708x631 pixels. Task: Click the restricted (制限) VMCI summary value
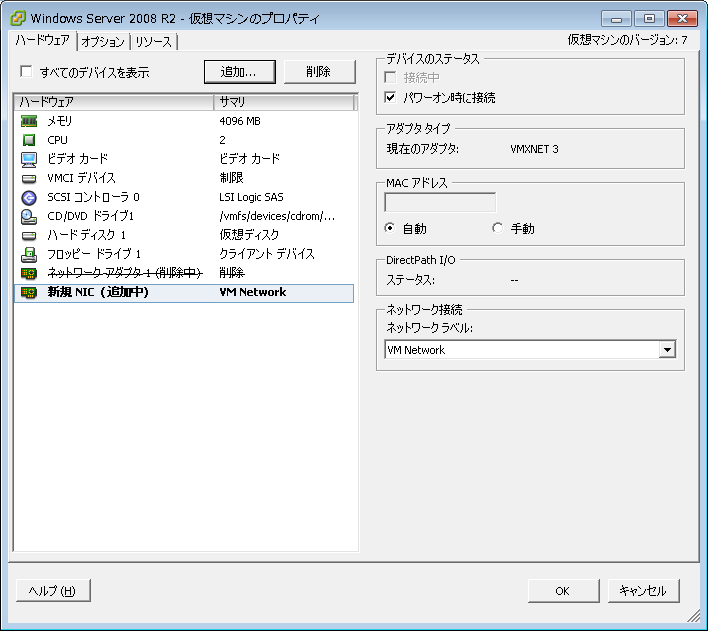(x=231, y=178)
